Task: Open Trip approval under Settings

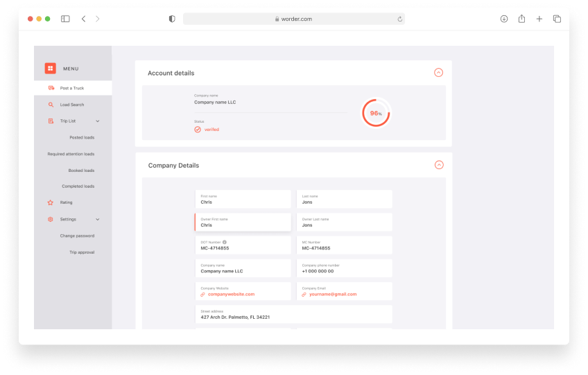Action: click(82, 252)
